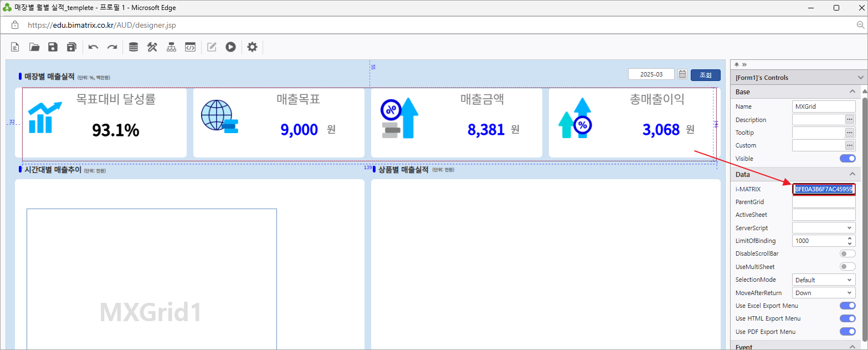Open the calendar date picker icon
Viewport: 868px width, 350px height.
(x=682, y=74)
